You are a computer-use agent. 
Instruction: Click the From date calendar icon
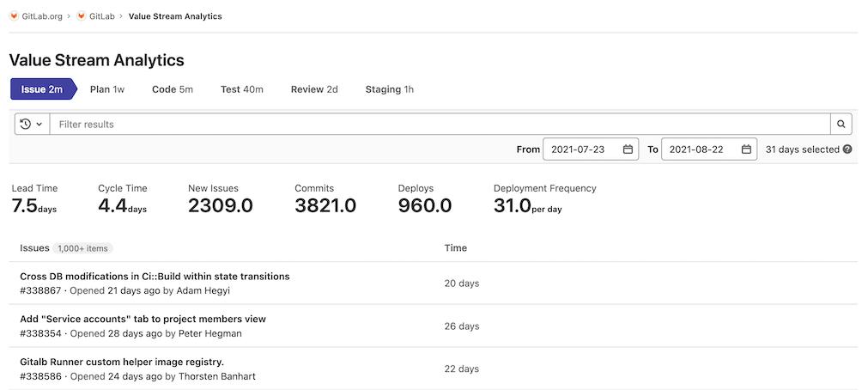[628, 149]
